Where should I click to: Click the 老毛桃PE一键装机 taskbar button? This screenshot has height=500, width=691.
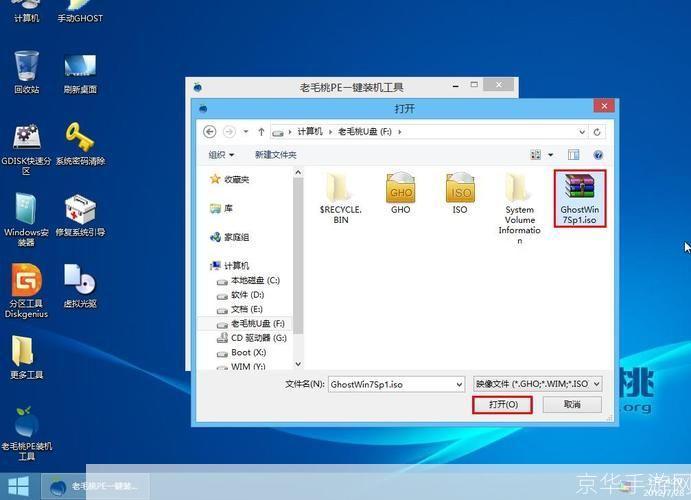point(95,486)
